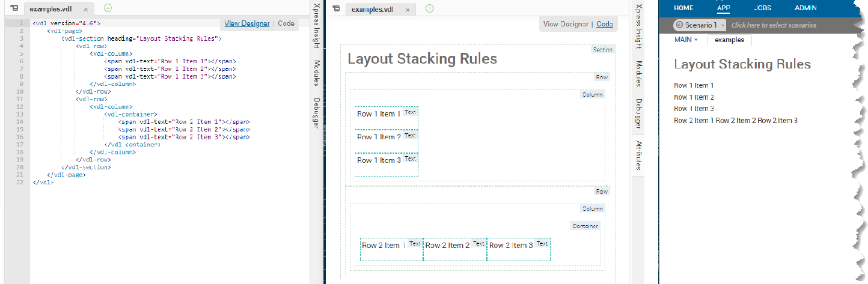Open the Debugger side tab next to the code editor

(316, 113)
